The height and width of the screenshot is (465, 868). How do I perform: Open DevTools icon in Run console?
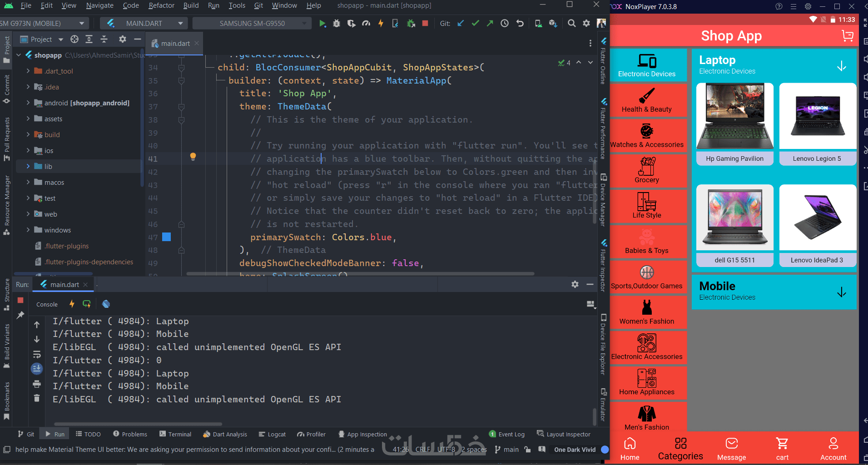(x=106, y=304)
